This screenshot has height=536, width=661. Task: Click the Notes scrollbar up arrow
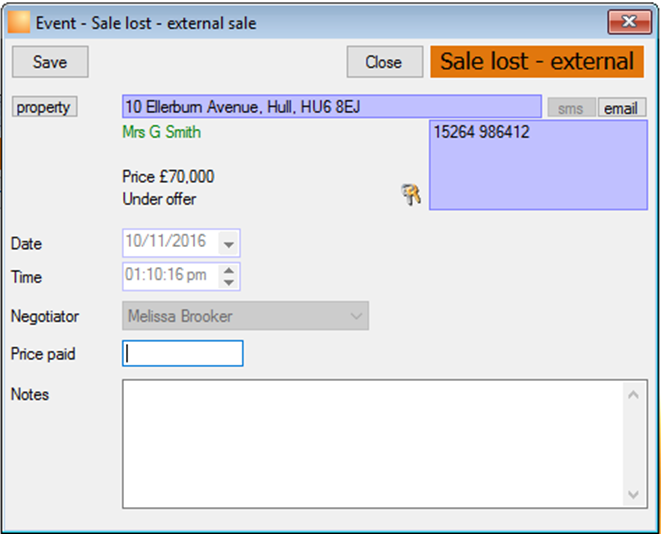point(633,395)
